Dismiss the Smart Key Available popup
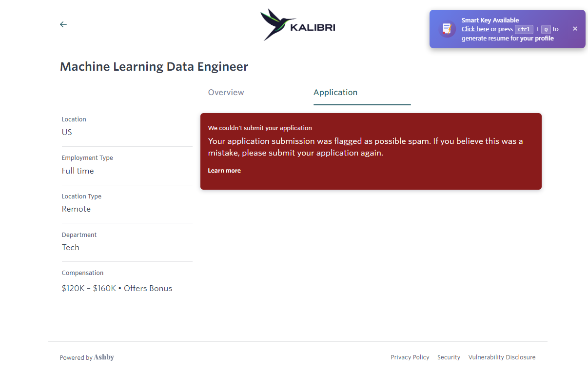Screen dimensions: 588x374 click(575, 29)
